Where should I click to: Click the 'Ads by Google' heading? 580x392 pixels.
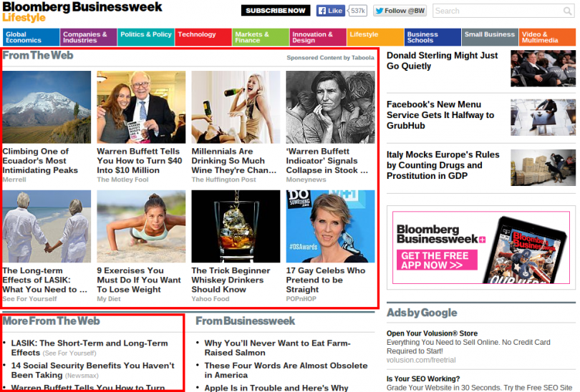422,313
